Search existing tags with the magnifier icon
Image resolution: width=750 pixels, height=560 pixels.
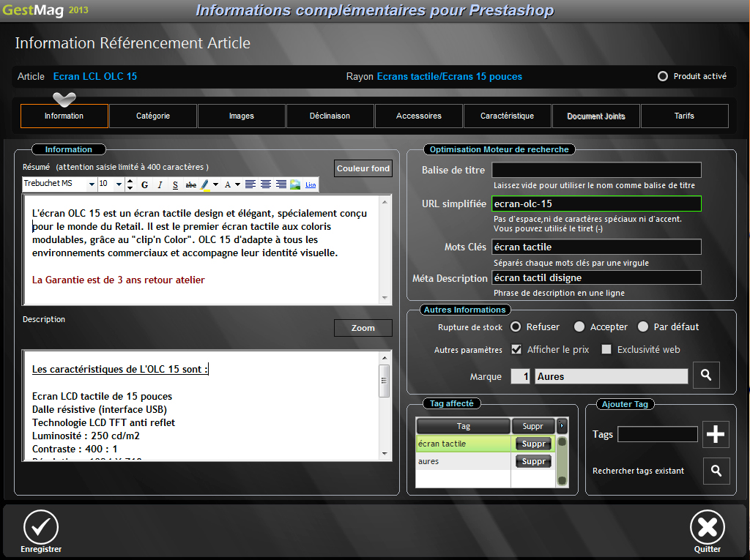pyautogui.click(x=716, y=471)
